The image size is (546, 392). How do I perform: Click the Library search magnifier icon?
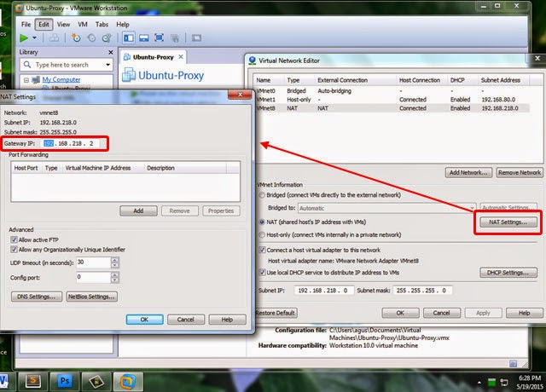[x=26, y=65]
